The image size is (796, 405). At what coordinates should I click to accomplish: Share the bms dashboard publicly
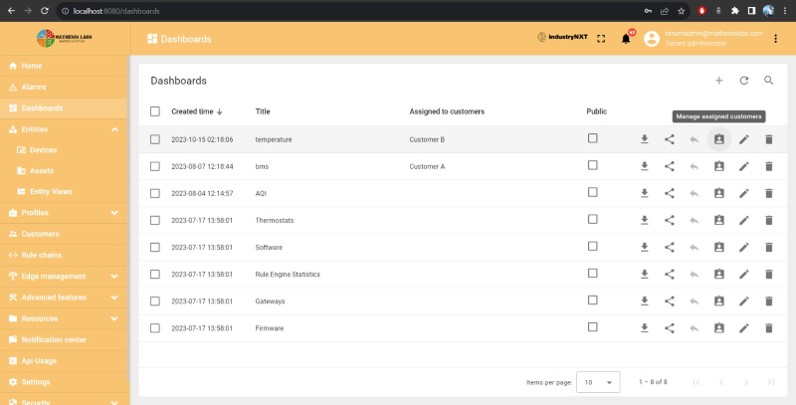pyautogui.click(x=669, y=166)
